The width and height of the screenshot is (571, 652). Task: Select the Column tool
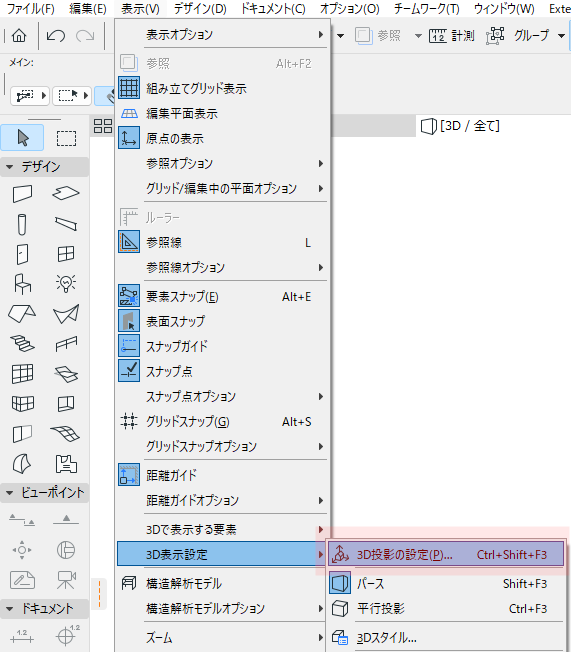[x=22, y=224]
